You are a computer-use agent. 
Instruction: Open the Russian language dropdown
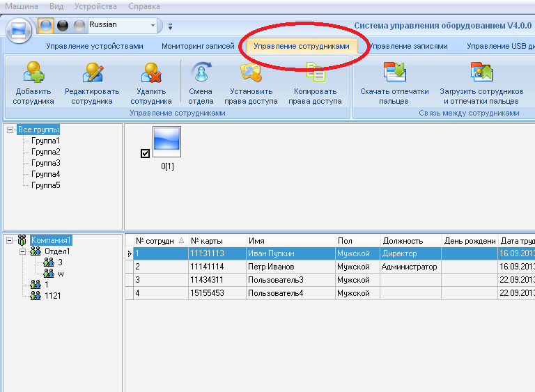pyautogui.click(x=153, y=25)
